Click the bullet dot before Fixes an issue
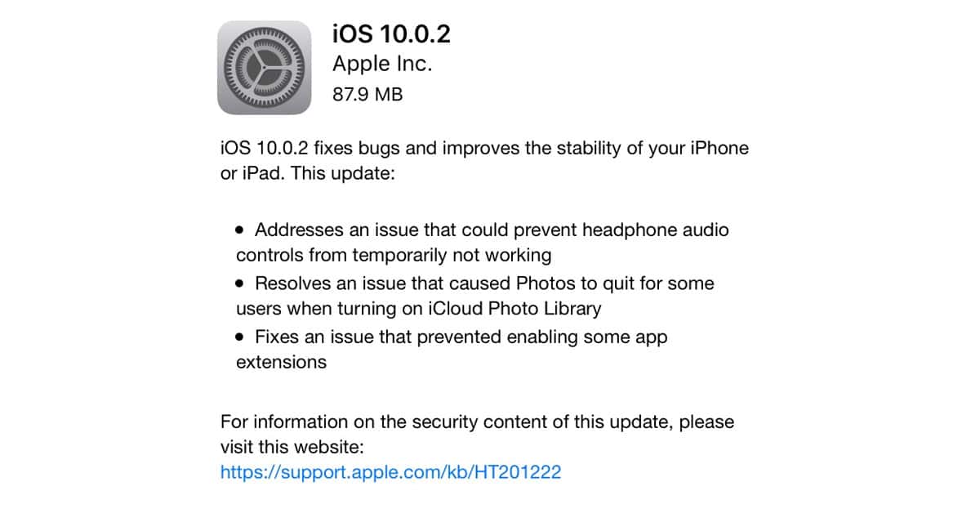 click(x=240, y=337)
